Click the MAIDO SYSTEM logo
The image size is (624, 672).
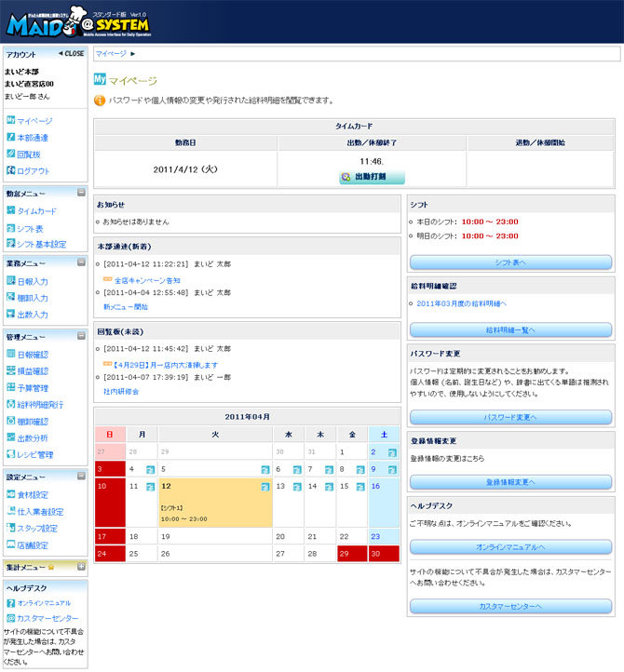78,21
